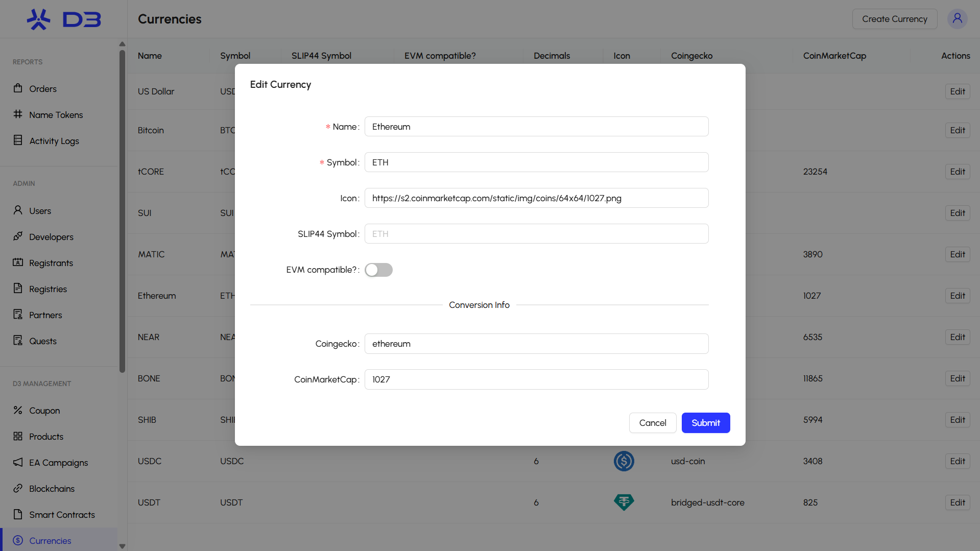Click the Icon URL input field

(536, 198)
